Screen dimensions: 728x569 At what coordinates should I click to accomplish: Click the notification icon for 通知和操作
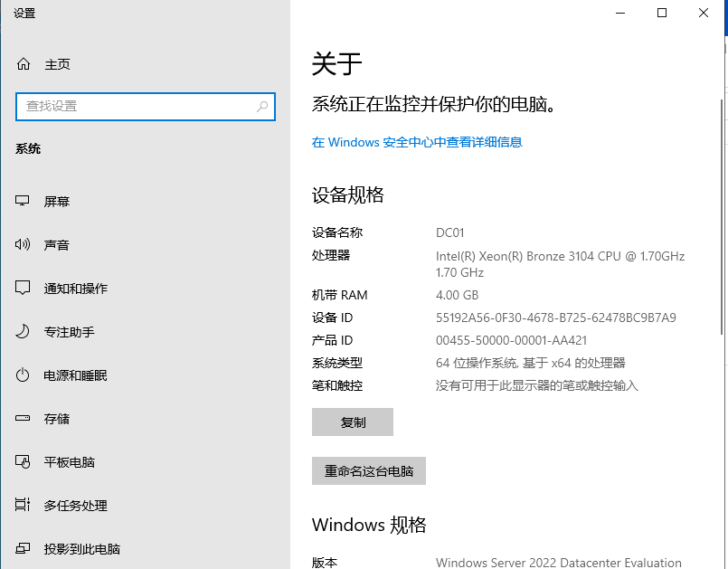24,289
